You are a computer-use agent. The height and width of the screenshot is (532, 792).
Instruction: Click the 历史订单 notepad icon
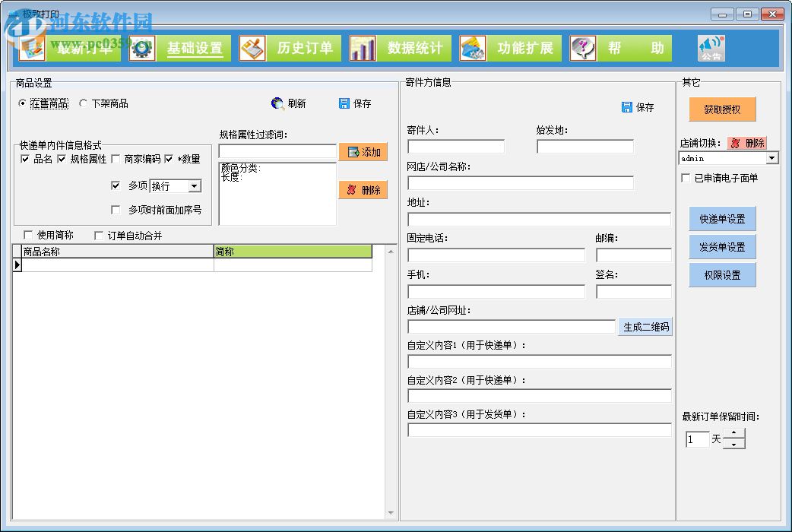click(252, 49)
